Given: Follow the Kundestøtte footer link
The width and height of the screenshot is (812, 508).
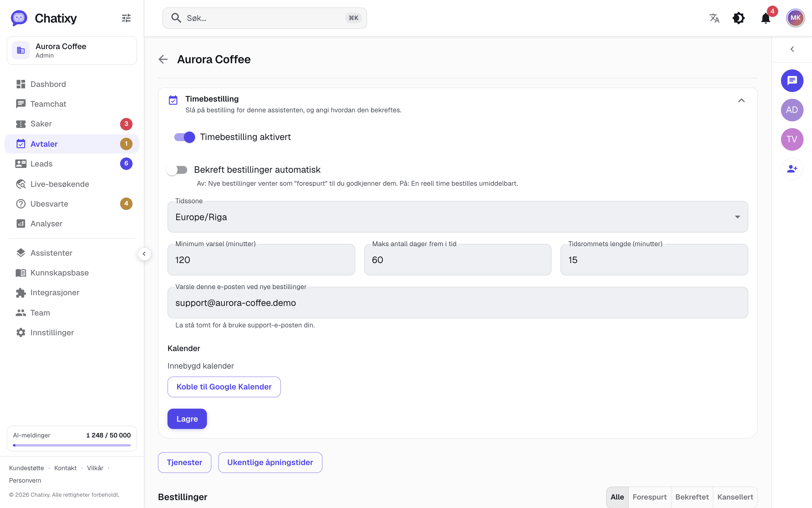Looking at the screenshot, I should tap(27, 468).
